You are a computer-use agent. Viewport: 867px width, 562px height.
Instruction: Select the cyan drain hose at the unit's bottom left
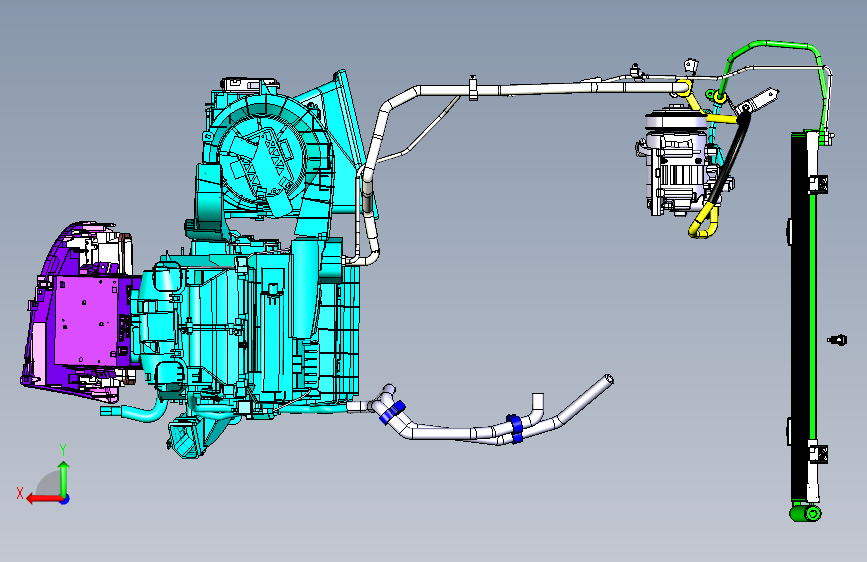(x=134, y=411)
